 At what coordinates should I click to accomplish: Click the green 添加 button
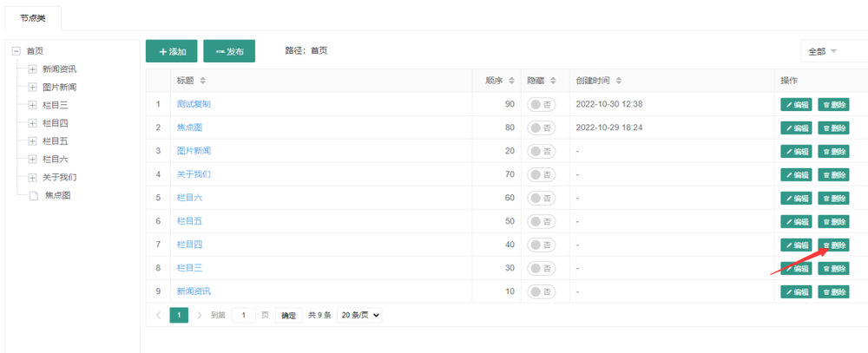(x=172, y=52)
